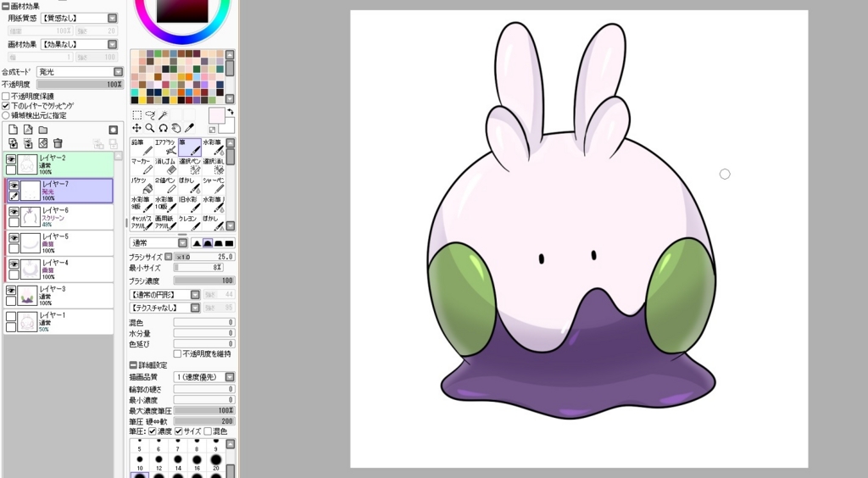This screenshot has width=868, height=478.
Task: Click the transfer down layer icon
Action: coord(14,143)
